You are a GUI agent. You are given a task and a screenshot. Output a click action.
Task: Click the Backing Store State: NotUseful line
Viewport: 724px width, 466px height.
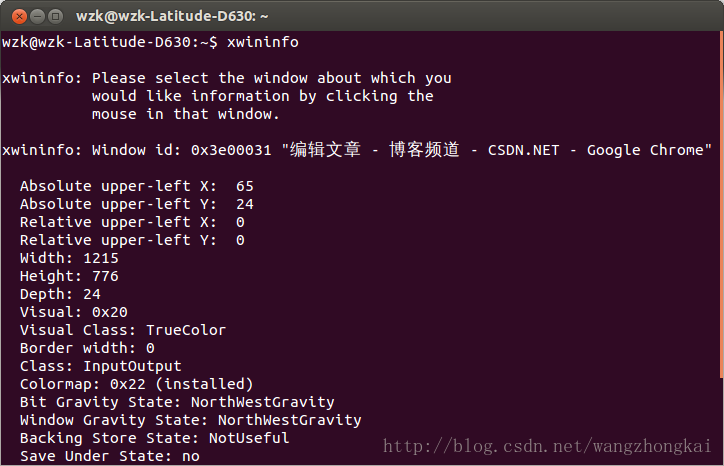155,438
